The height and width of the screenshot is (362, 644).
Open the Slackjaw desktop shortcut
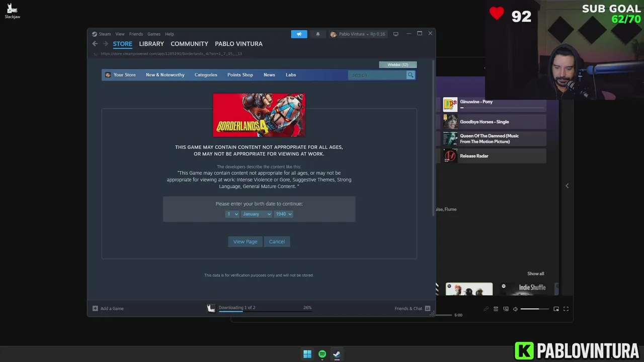pos(12,11)
